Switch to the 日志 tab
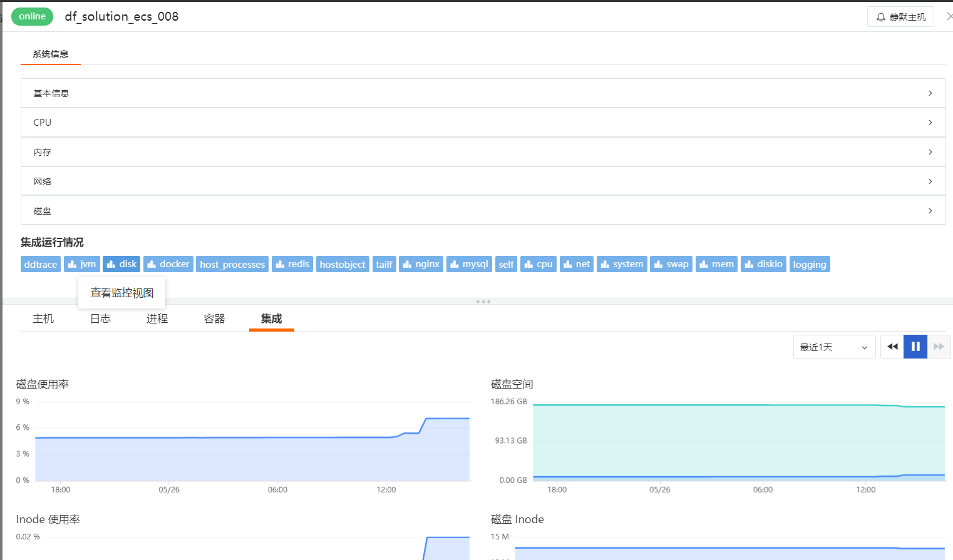 [x=100, y=318]
